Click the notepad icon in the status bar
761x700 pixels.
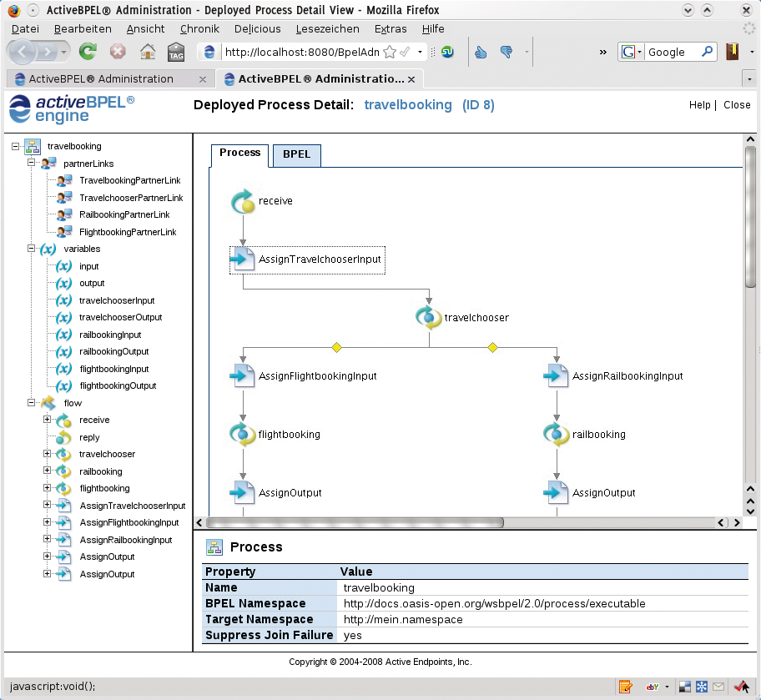tap(626, 687)
